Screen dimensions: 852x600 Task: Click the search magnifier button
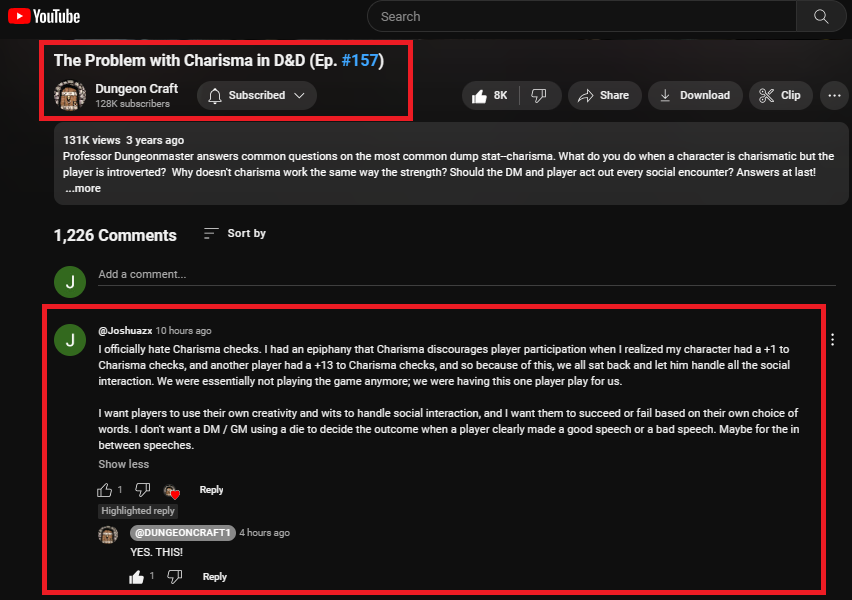tap(820, 16)
